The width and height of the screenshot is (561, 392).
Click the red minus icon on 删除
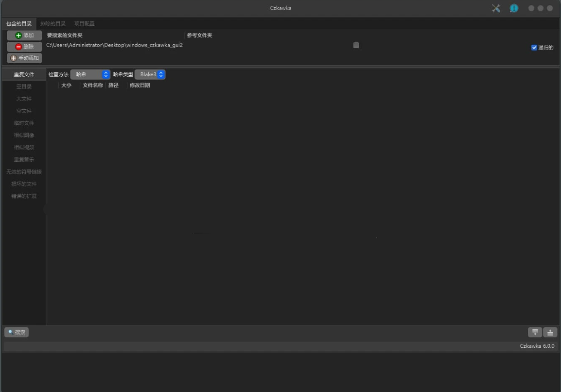(18, 47)
